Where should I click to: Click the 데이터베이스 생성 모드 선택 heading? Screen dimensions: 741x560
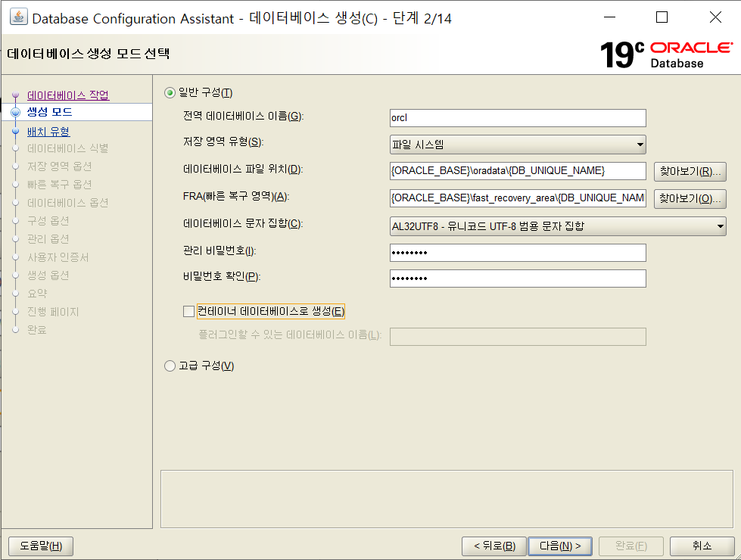pyautogui.click(x=89, y=54)
